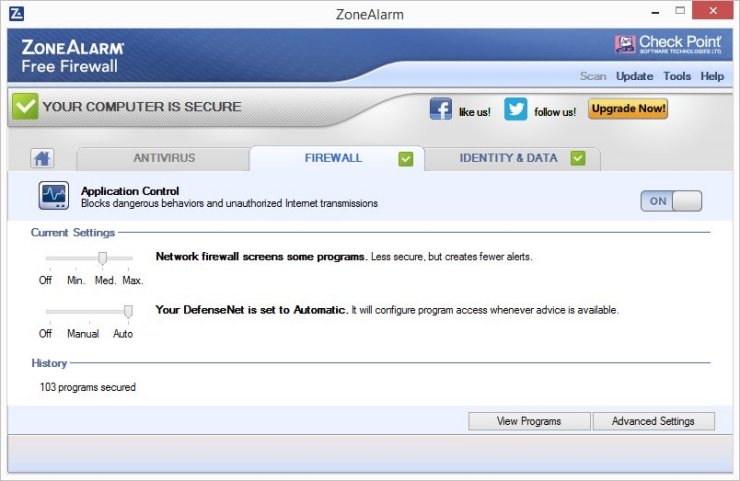
Task: Click the Min. label on firewall slider
Action: click(76, 280)
